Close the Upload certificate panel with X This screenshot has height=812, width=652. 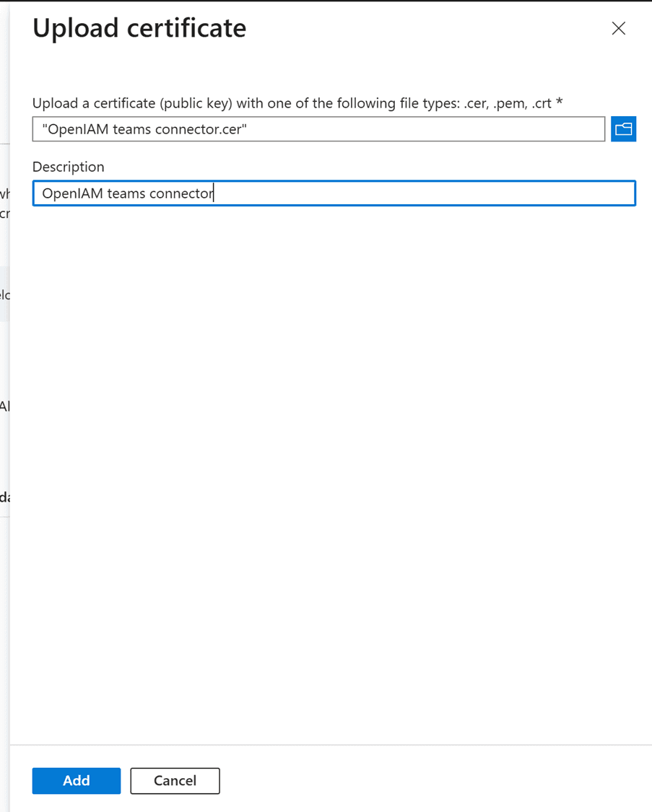click(x=618, y=28)
